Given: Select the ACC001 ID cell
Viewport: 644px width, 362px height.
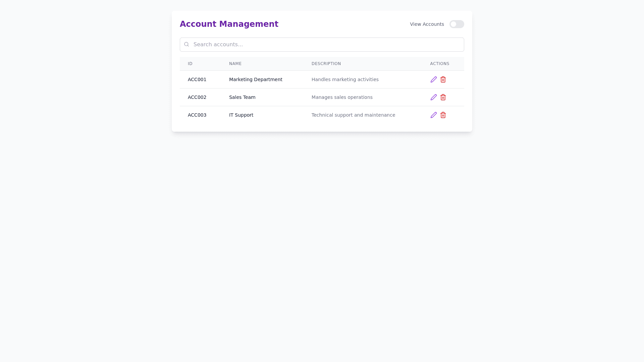Looking at the screenshot, I should tap(197, 79).
